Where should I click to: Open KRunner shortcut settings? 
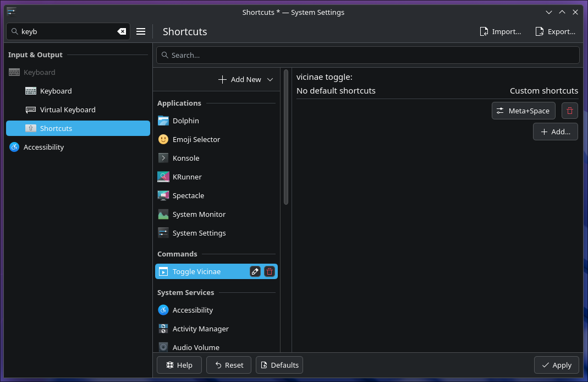click(x=186, y=177)
